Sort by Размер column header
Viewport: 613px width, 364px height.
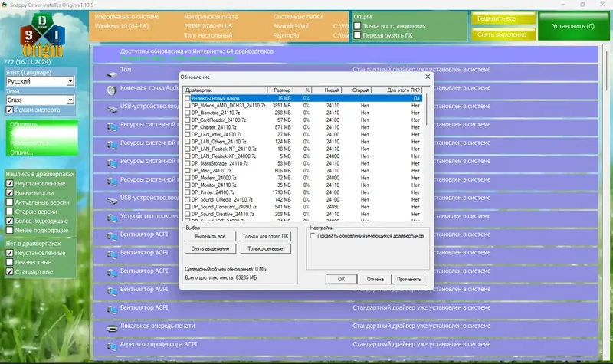click(280, 90)
